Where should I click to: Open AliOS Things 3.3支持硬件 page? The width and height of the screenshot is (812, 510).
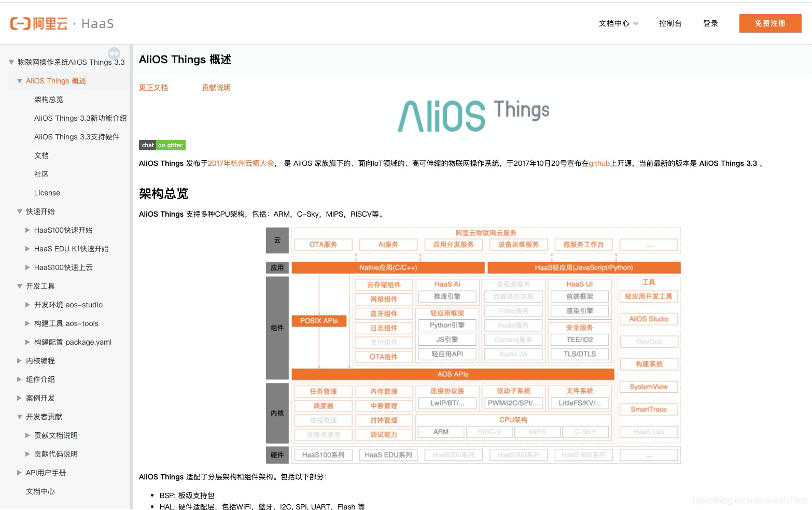pos(77,137)
